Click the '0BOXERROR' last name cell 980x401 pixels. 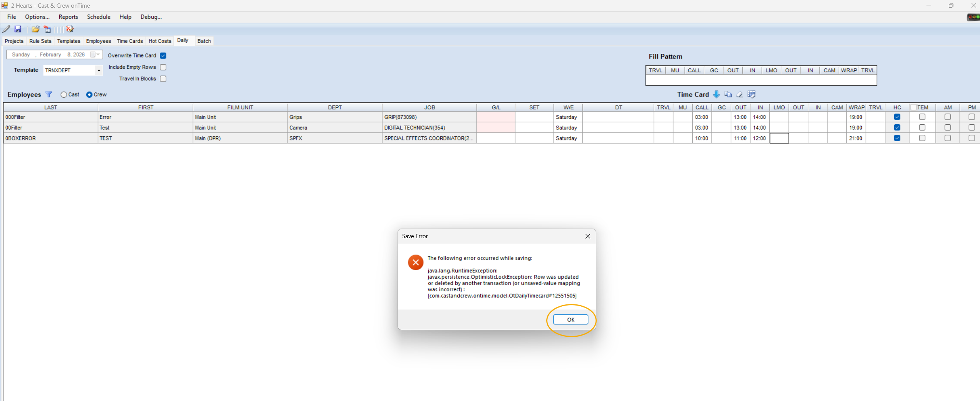pos(50,138)
